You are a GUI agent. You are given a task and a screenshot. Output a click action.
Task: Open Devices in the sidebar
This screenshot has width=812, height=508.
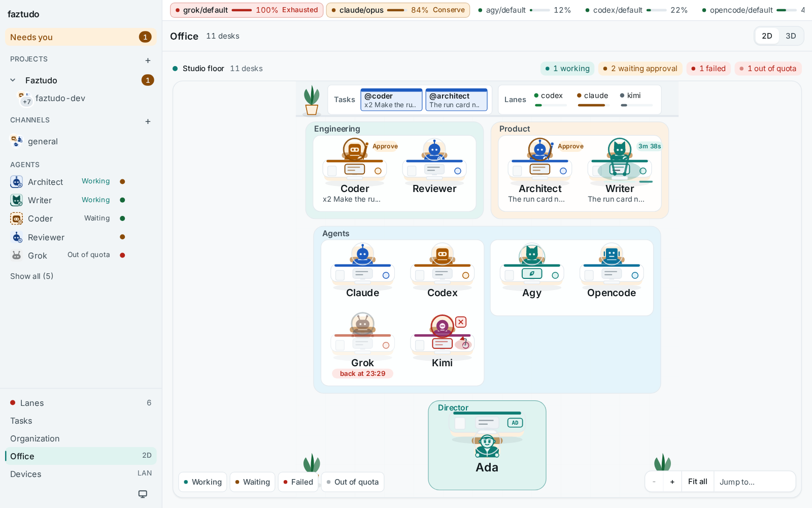(81, 474)
